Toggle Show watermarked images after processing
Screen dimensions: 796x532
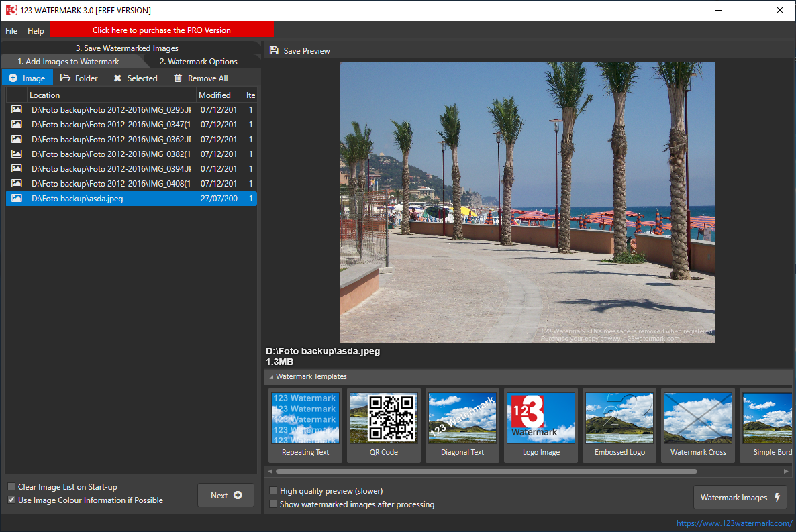273,504
